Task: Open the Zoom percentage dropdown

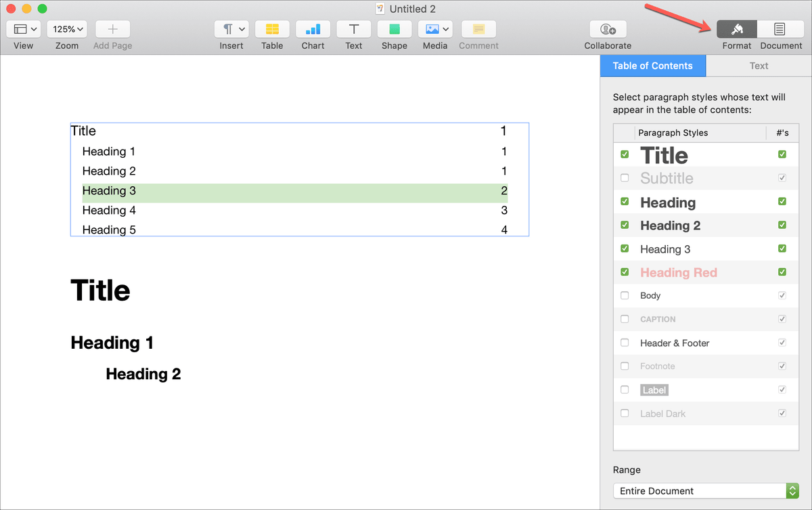Action: point(66,29)
